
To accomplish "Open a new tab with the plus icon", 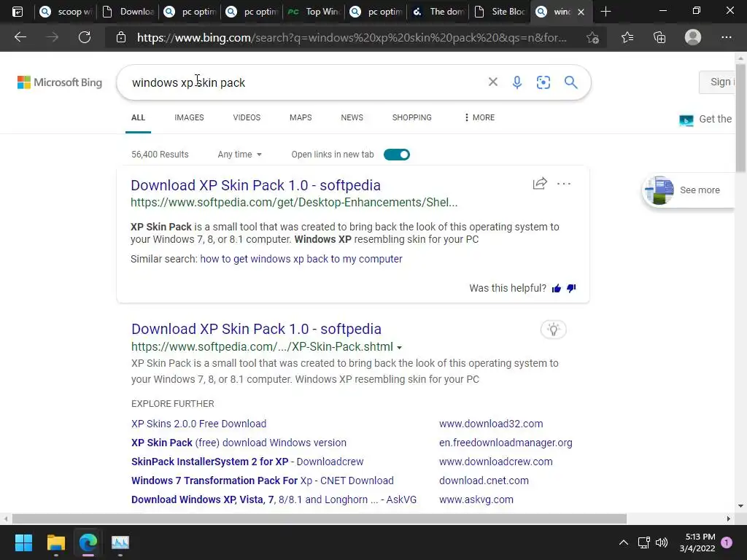I will (605, 12).
